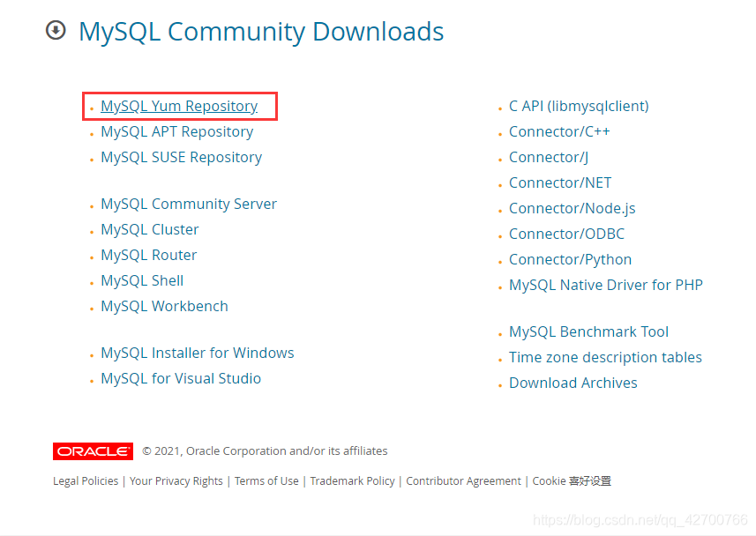Click the MySQL Community Downloads heading

[261, 32]
